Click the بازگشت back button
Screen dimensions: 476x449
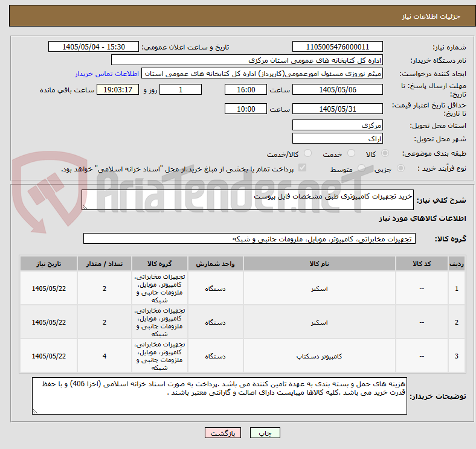coord(223,433)
